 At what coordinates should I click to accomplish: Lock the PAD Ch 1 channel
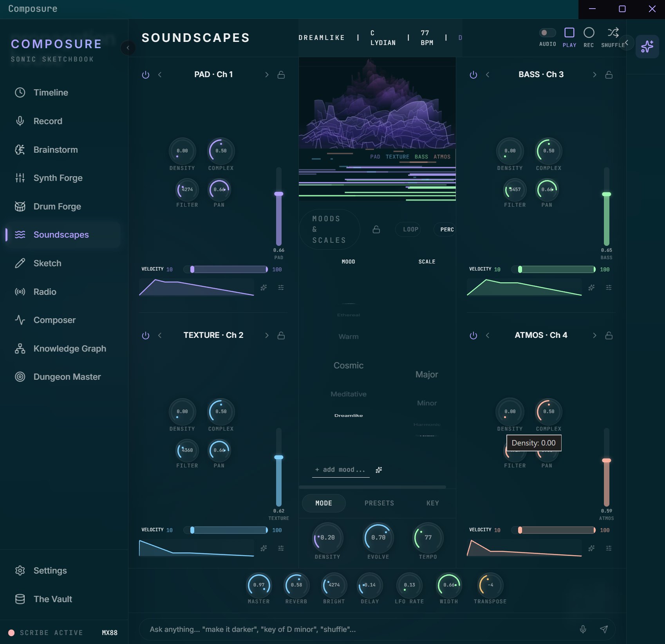(x=281, y=75)
